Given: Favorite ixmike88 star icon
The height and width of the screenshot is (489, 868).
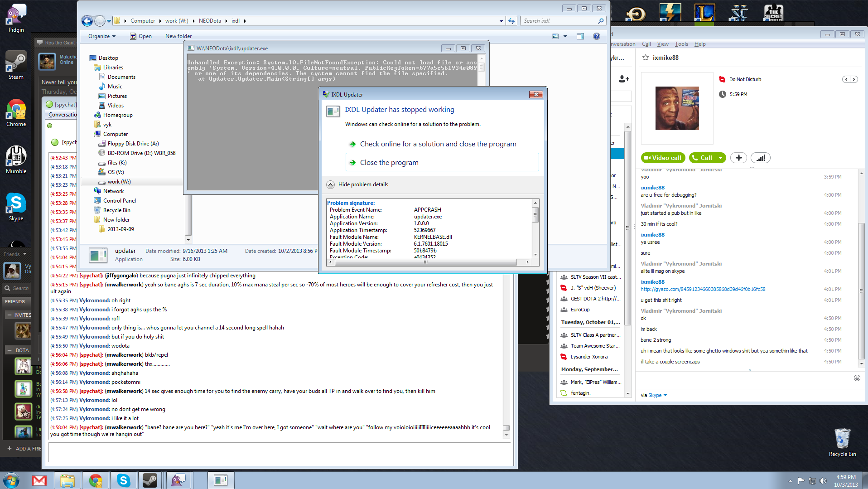Looking at the screenshot, I should (646, 58).
